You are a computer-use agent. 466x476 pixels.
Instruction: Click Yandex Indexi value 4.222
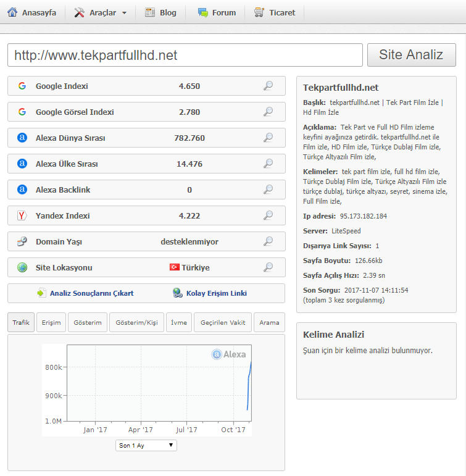tap(189, 215)
